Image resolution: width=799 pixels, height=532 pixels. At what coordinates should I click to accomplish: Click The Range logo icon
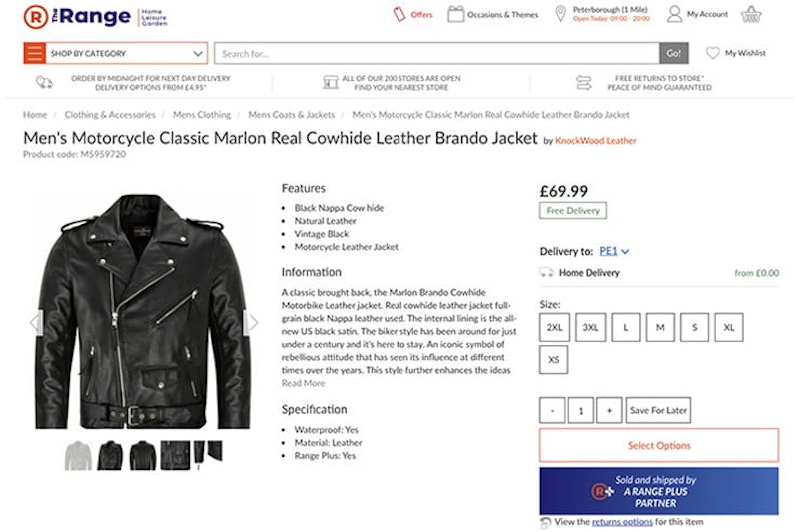(35, 16)
